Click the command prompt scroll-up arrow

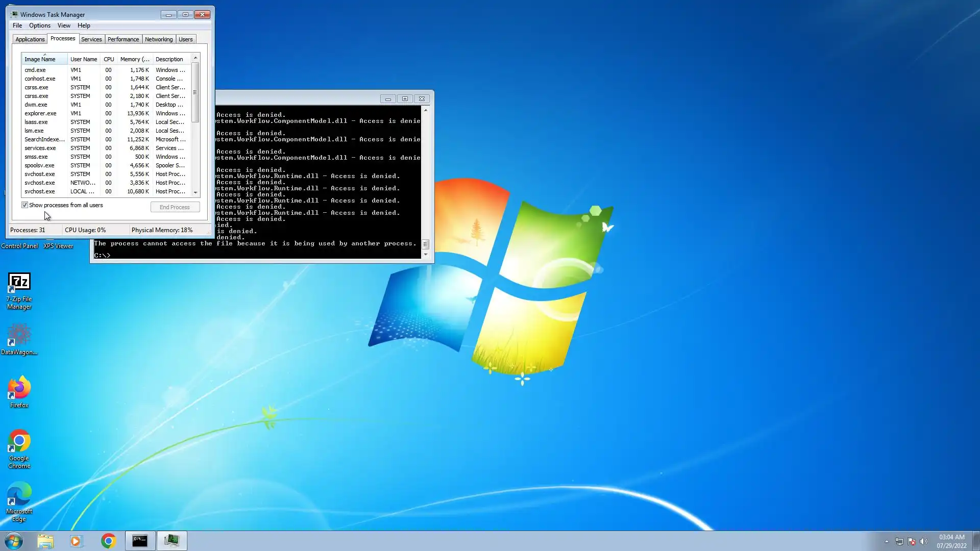pyautogui.click(x=426, y=110)
